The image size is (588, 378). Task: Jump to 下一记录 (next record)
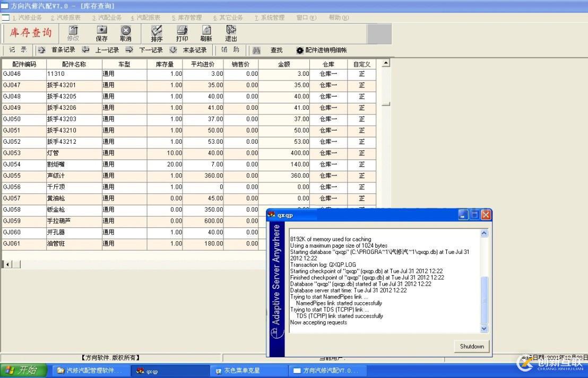[145, 50]
